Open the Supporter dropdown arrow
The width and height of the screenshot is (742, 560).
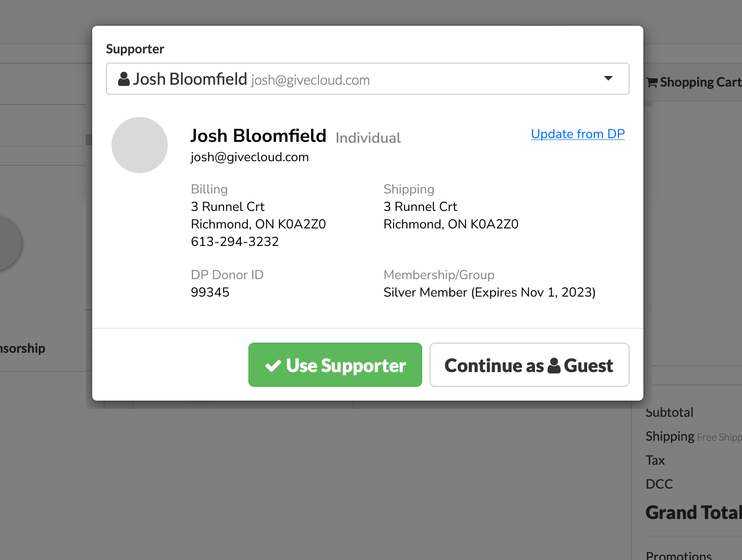[x=608, y=78]
